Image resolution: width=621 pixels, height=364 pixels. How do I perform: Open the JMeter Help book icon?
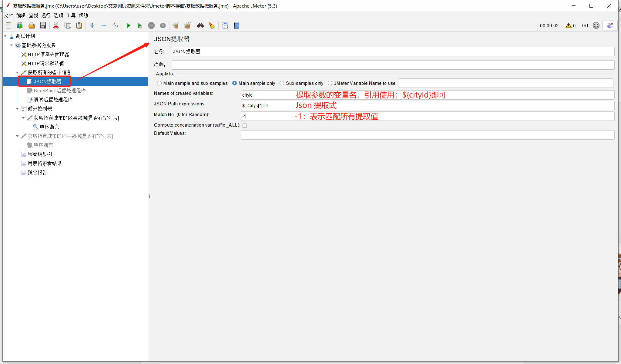236,25
